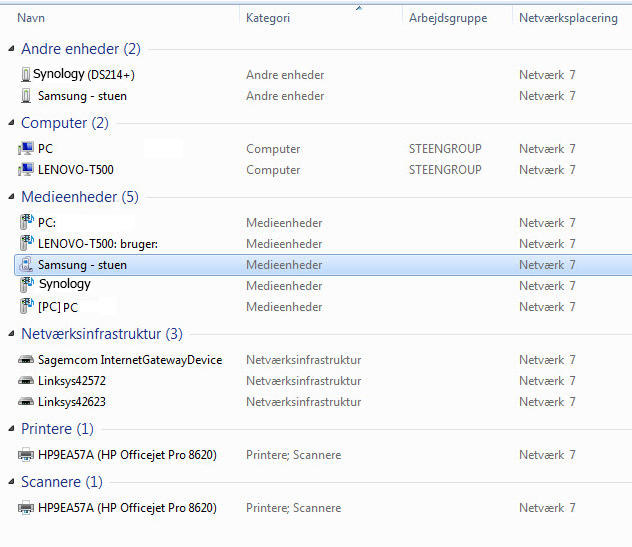Click STEENGROUP cell in the PC row
This screenshot has width=632, height=547.
click(x=445, y=149)
